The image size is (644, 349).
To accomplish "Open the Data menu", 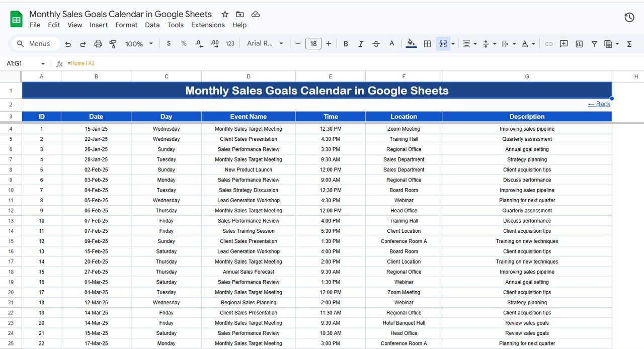I will [x=152, y=25].
